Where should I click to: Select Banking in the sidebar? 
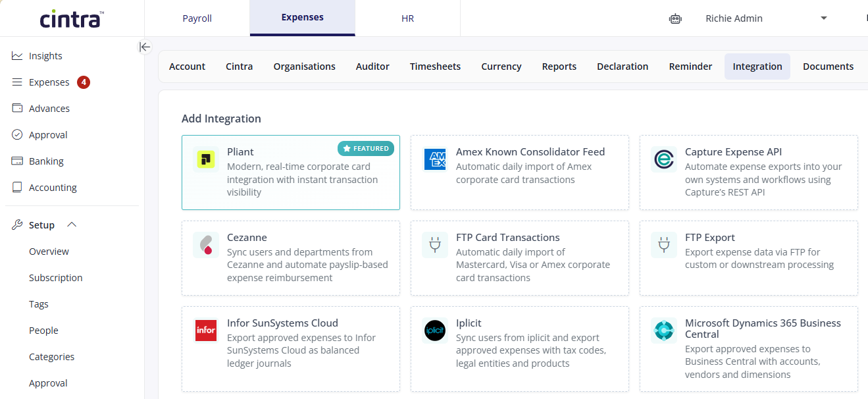[46, 161]
